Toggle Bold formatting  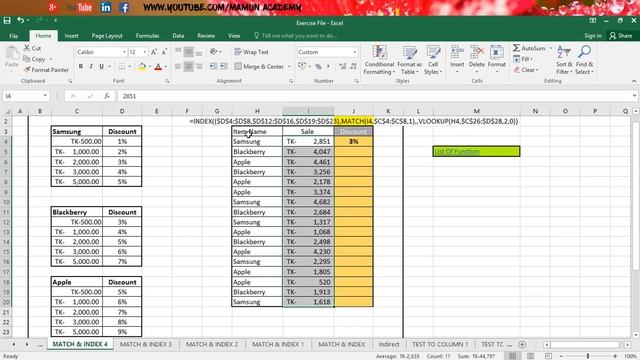(x=81, y=66)
